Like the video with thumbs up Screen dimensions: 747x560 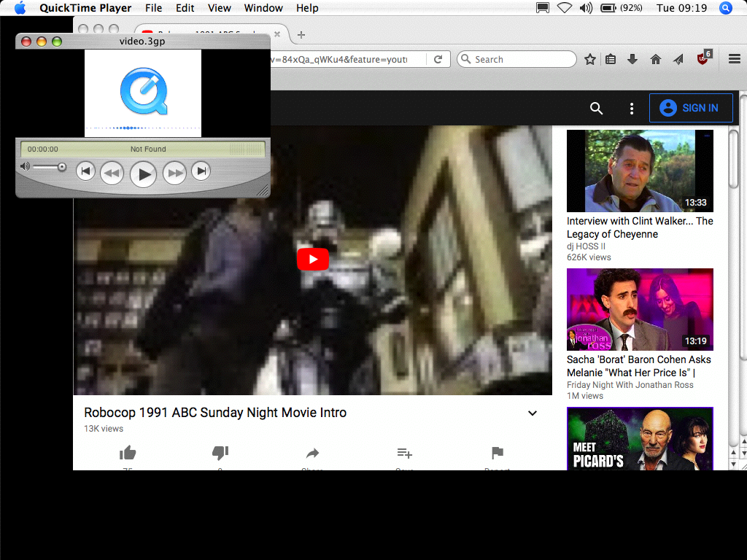point(128,452)
